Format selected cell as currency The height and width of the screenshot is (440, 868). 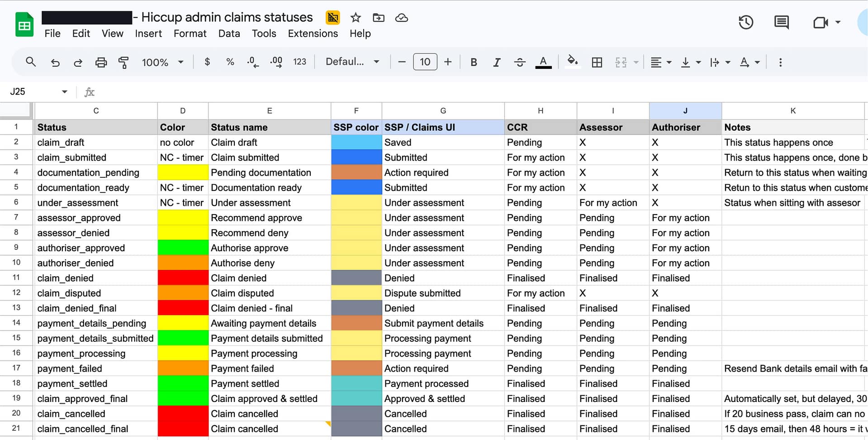pyautogui.click(x=207, y=62)
